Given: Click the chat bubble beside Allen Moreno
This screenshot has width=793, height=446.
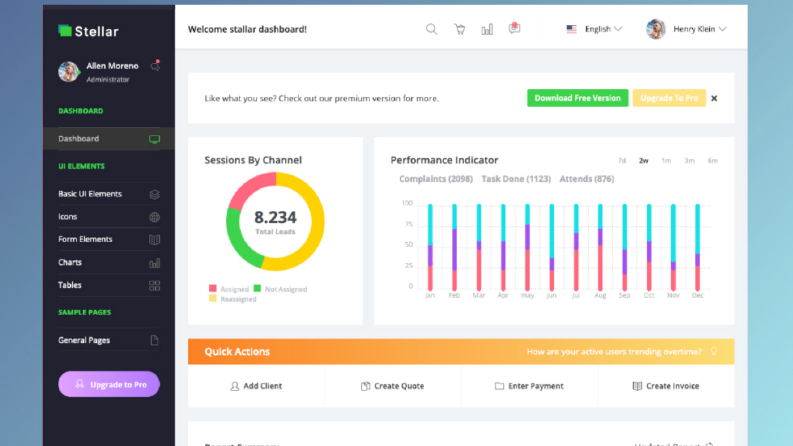Looking at the screenshot, I should (x=155, y=66).
